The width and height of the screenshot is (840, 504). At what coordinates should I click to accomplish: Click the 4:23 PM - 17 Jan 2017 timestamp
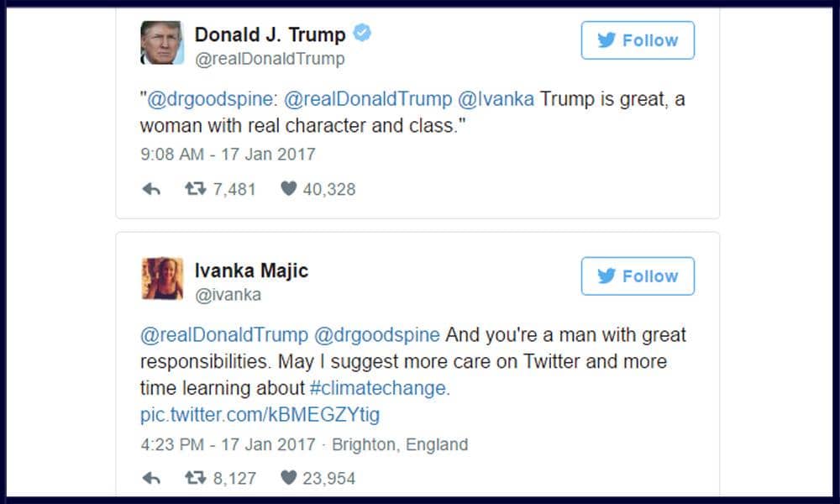pyautogui.click(x=228, y=444)
